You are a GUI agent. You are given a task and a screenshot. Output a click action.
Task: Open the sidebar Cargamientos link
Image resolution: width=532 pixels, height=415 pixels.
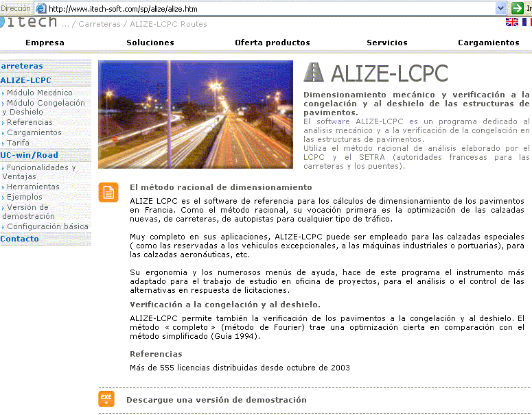point(34,132)
